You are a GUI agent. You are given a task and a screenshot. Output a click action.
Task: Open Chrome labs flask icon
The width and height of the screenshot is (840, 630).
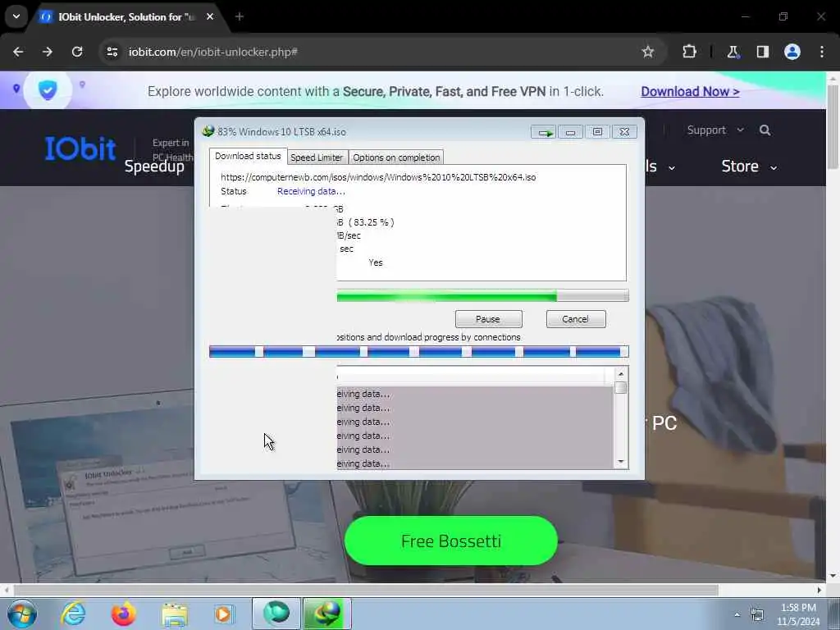(733, 52)
